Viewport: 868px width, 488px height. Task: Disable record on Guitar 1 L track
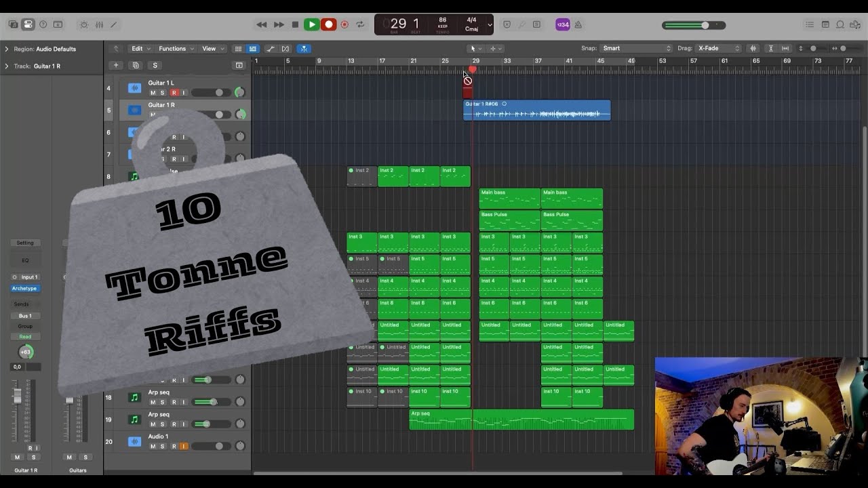pos(174,93)
